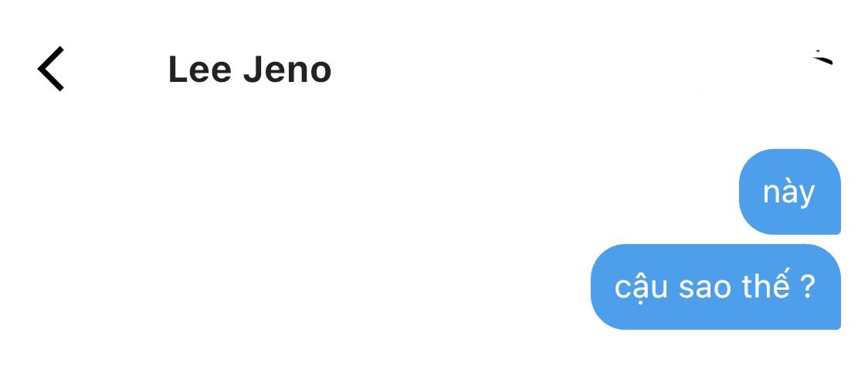The image size is (868, 391).
Task: Click the partially erased top-right header icon
Action: [x=822, y=57]
